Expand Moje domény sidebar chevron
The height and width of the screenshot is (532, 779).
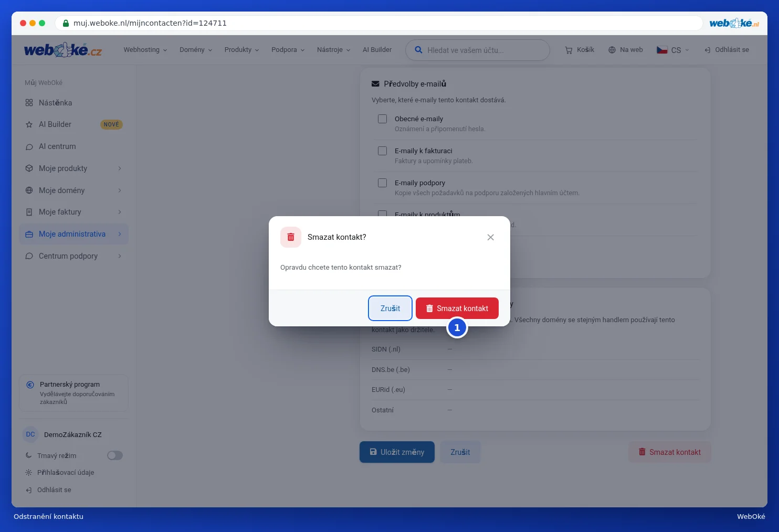[120, 190]
